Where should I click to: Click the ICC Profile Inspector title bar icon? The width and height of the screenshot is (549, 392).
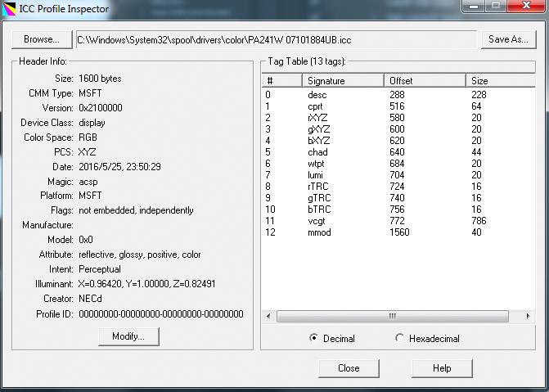point(9,9)
